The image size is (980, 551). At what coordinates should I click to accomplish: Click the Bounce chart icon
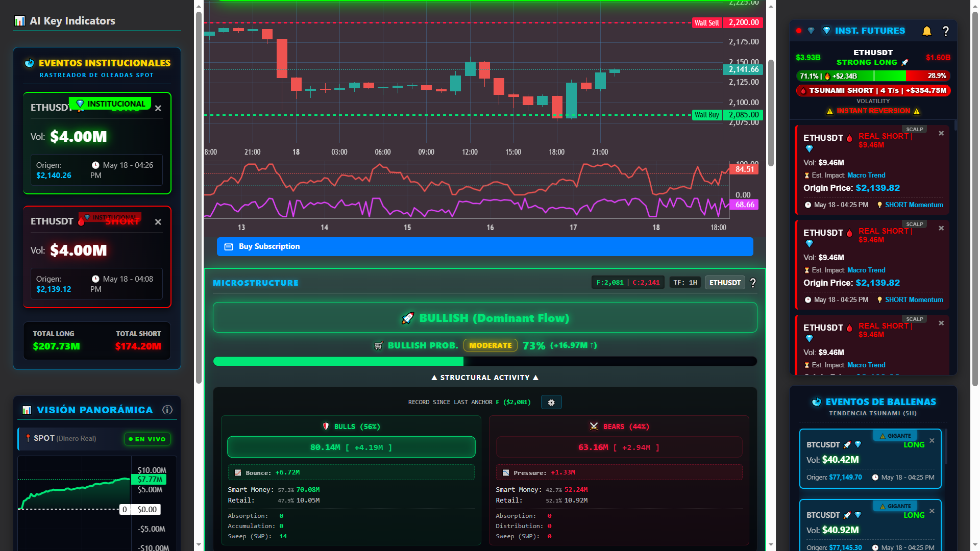[238, 473]
